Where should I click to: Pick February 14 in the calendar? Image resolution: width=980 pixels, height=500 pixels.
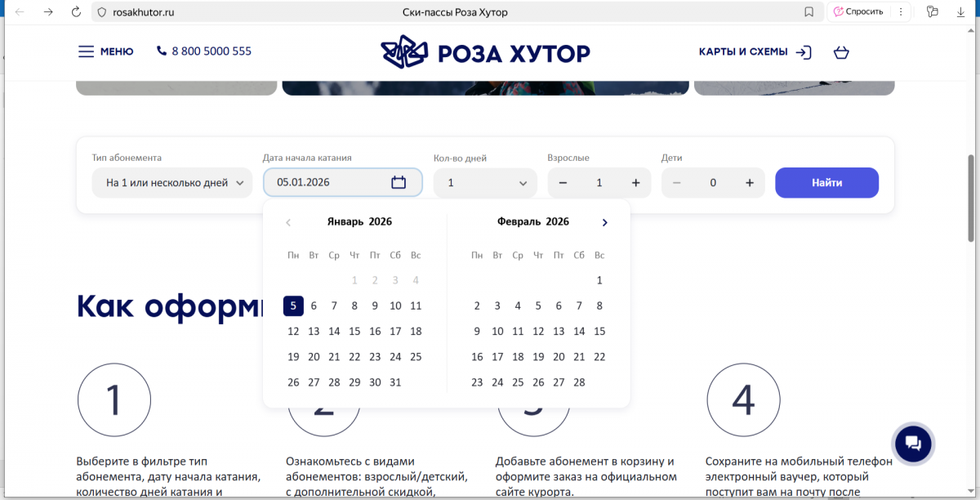579,331
